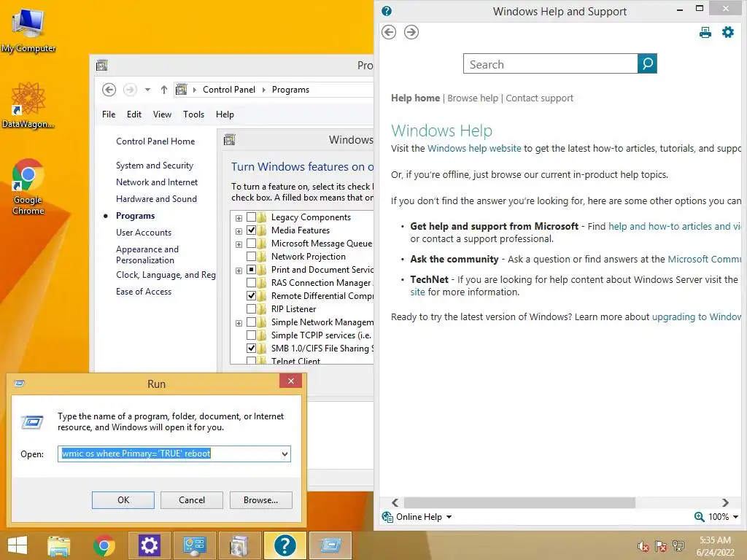Click the zoom magnifier icon in Help
This screenshot has height=560, width=747.
(x=699, y=517)
